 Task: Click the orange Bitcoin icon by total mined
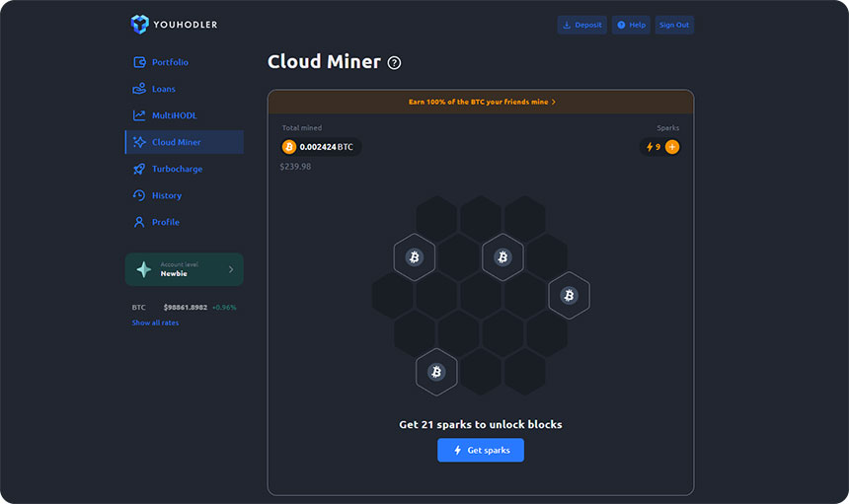(289, 147)
